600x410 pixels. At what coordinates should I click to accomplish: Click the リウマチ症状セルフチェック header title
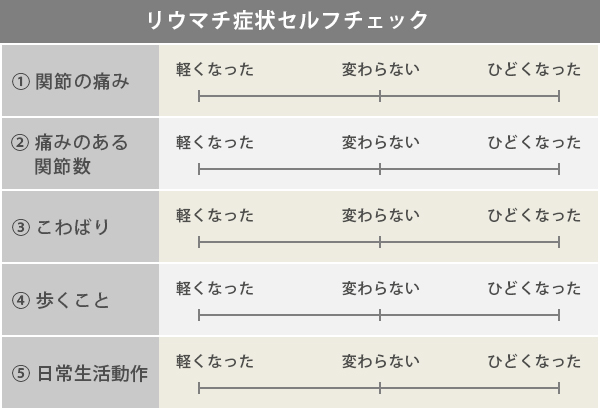287,20
